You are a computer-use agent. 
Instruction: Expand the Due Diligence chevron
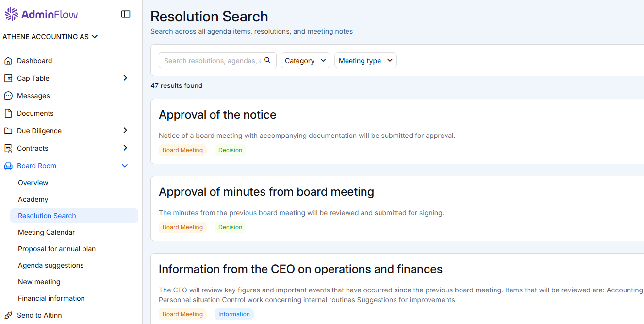[125, 131]
